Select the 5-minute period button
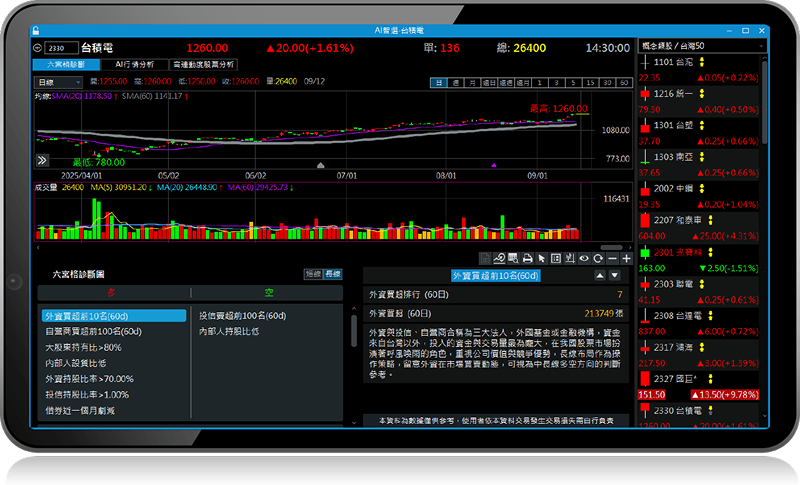This screenshot has height=485, width=800. click(573, 83)
